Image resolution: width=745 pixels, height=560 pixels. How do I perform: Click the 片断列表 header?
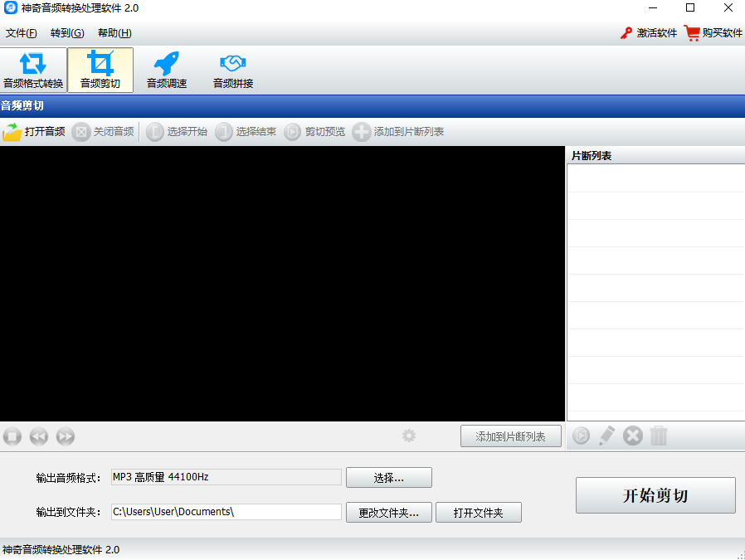(x=655, y=156)
